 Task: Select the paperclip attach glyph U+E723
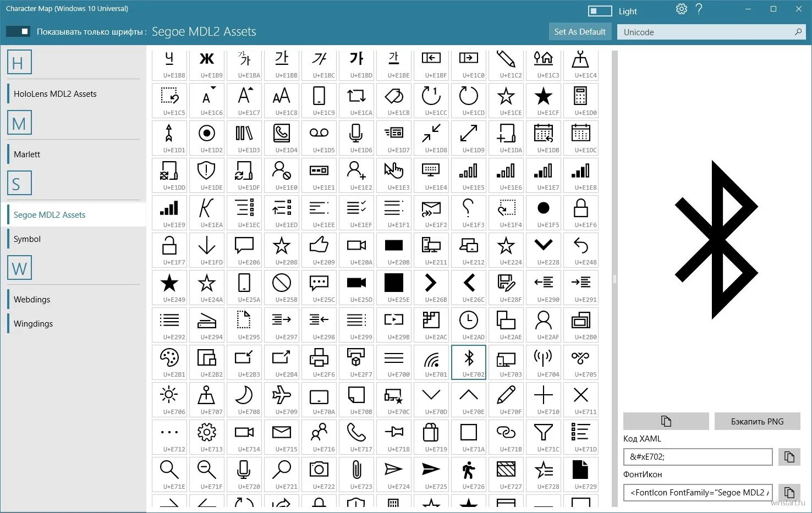356,475
